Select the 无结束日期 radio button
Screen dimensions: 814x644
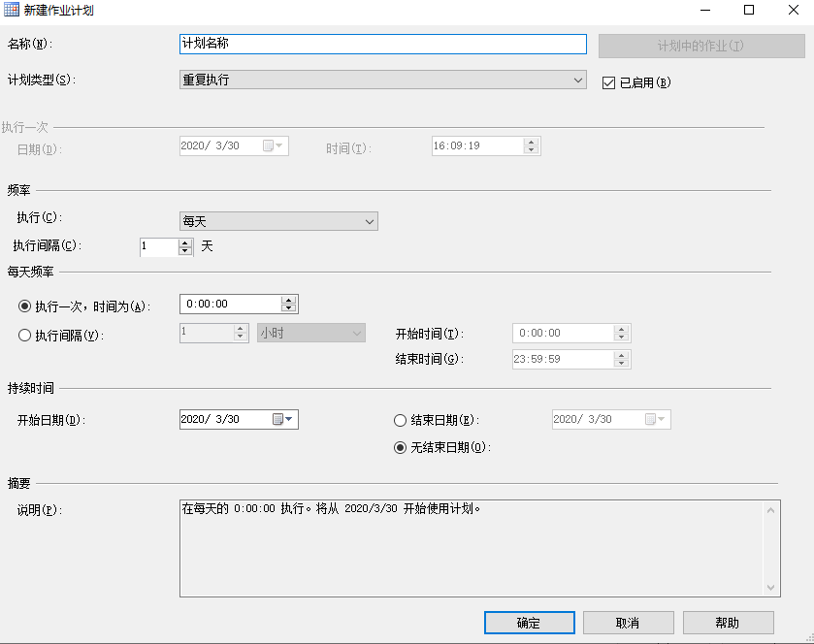400,447
